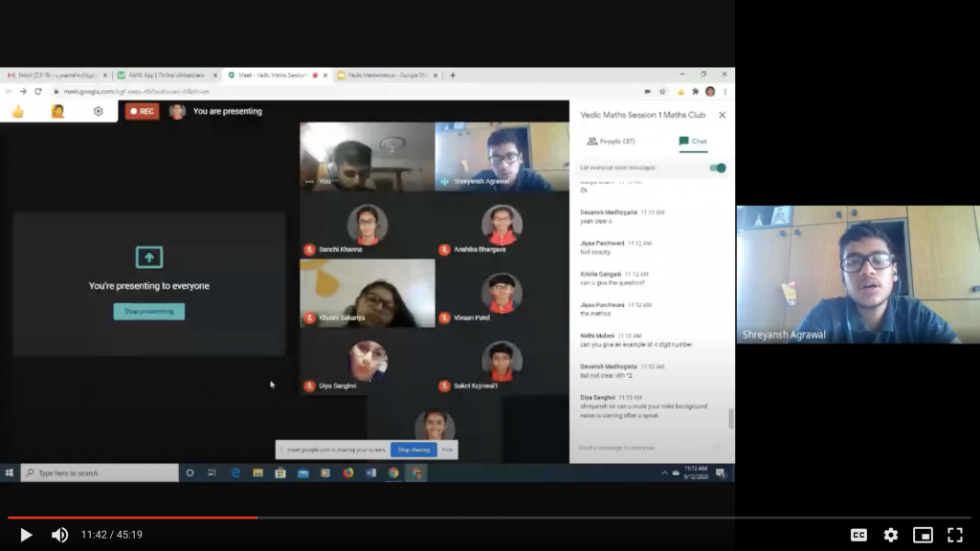The width and height of the screenshot is (980, 551).
Task: Click the send a message input field
Action: 644,448
